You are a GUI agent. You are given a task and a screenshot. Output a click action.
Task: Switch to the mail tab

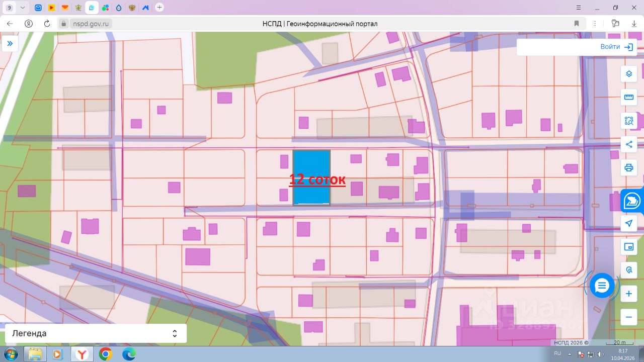tap(38, 8)
